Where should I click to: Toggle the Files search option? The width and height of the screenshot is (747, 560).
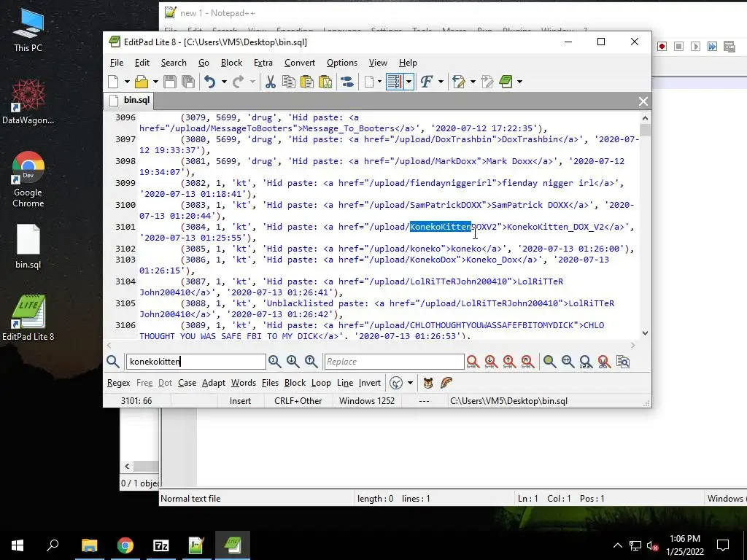[270, 383]
